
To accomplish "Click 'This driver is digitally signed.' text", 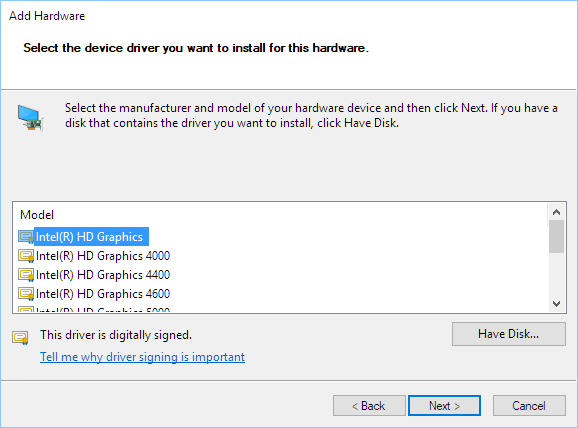I will [116, 335].
